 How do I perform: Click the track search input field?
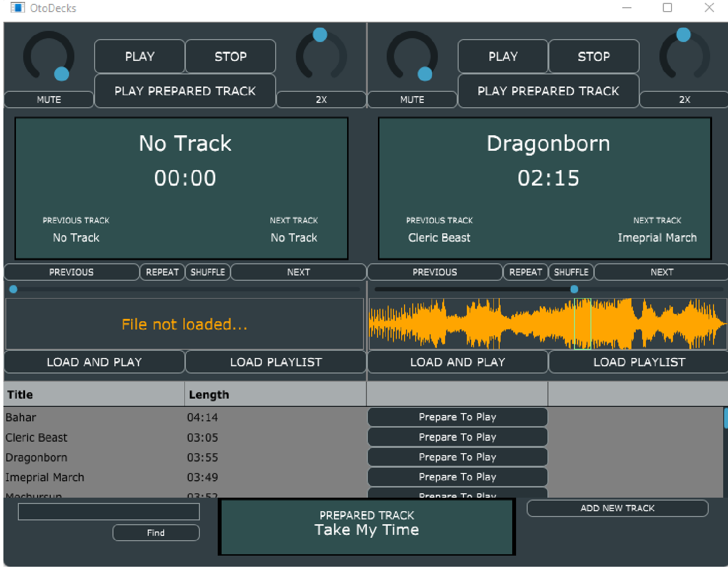(108, 511)
